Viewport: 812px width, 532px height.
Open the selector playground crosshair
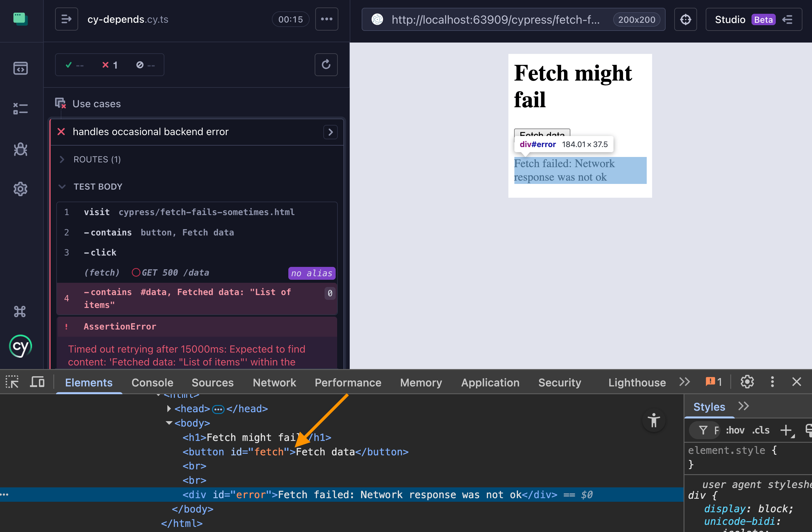pyautogui.click(x=685, y=19)
